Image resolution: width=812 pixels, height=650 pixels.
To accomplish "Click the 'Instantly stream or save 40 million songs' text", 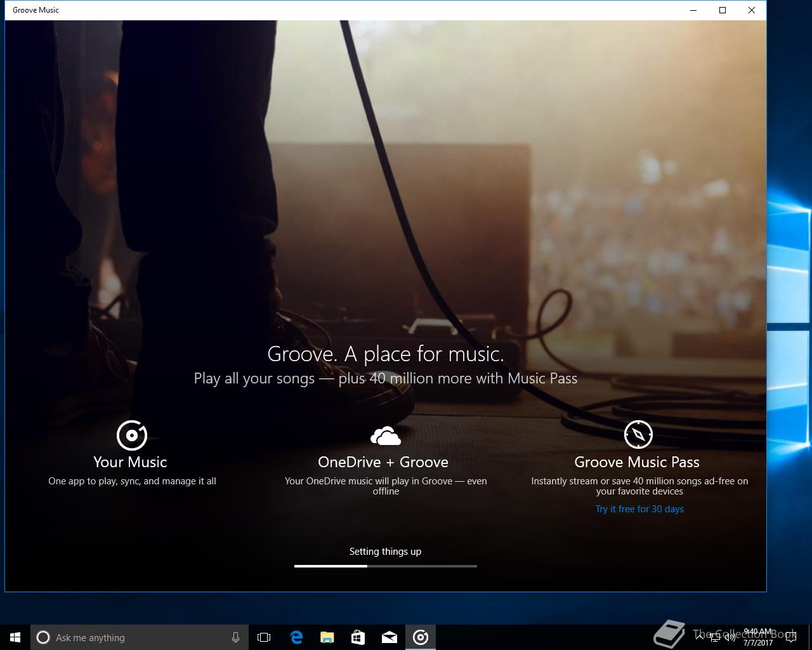I will pos(639,486).
